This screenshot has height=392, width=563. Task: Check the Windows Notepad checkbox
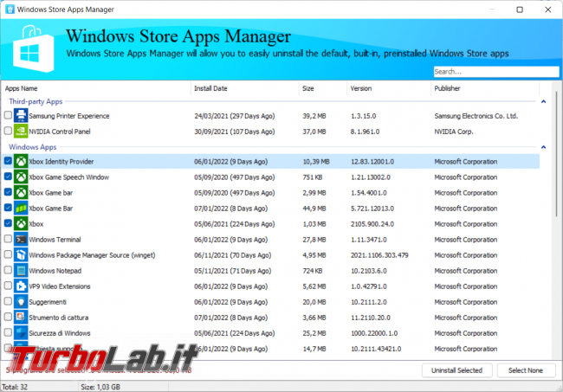pyautogui.click(x=8, y=270)
